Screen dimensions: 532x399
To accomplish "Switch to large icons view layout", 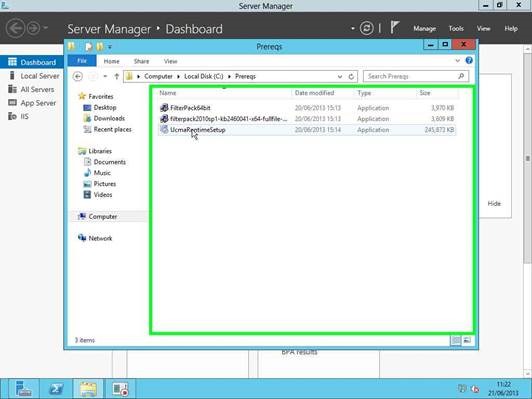I will (467, 340).
